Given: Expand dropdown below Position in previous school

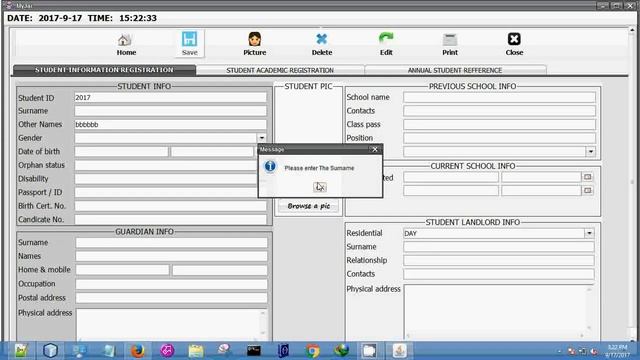Looking at the screenshot, I should [591, 151].
